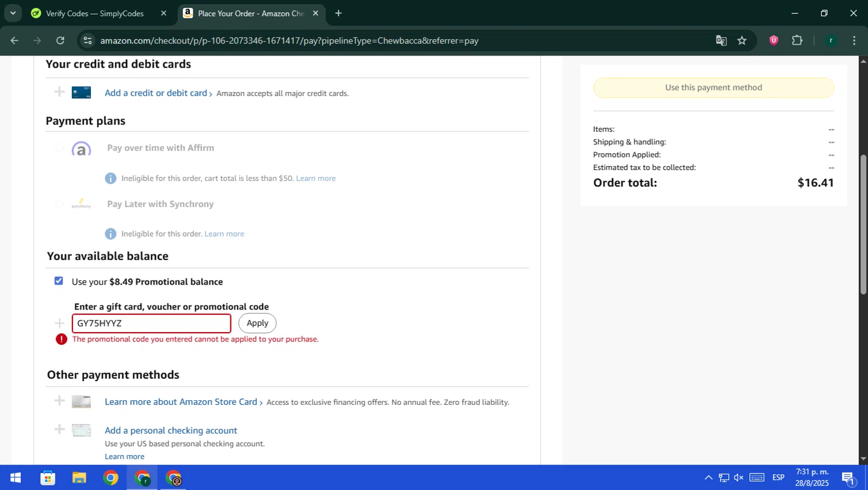Image resolution: width=868 pixels, height=490 pixels.
Task: Uncheck the $8.49 Promotional balance checkbox
Action: pyautogui.click(x=58, y=281)
